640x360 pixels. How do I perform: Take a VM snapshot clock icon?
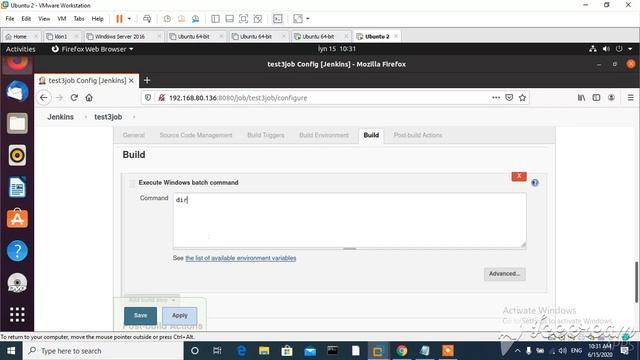tap(167, 19)
